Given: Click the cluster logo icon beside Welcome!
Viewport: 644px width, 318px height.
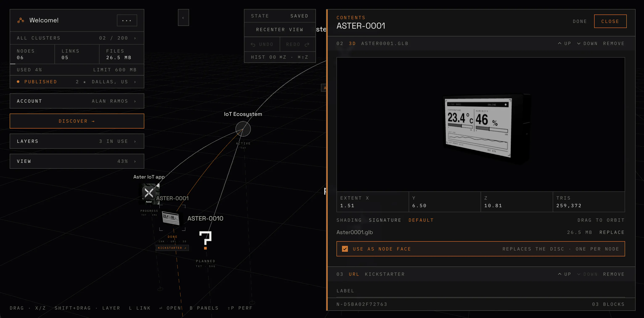Looking at the screenshot, I should tap(21, 20).
